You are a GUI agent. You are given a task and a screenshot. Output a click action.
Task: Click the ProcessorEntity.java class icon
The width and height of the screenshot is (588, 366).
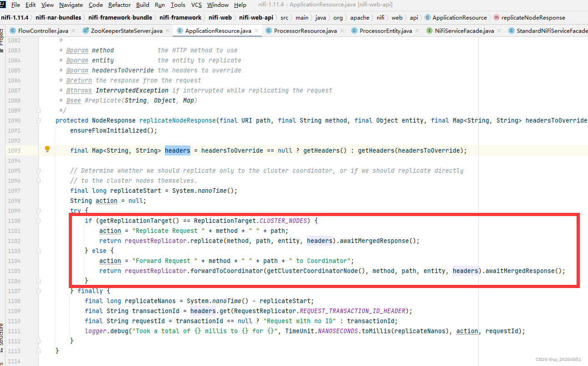(354, 31)
